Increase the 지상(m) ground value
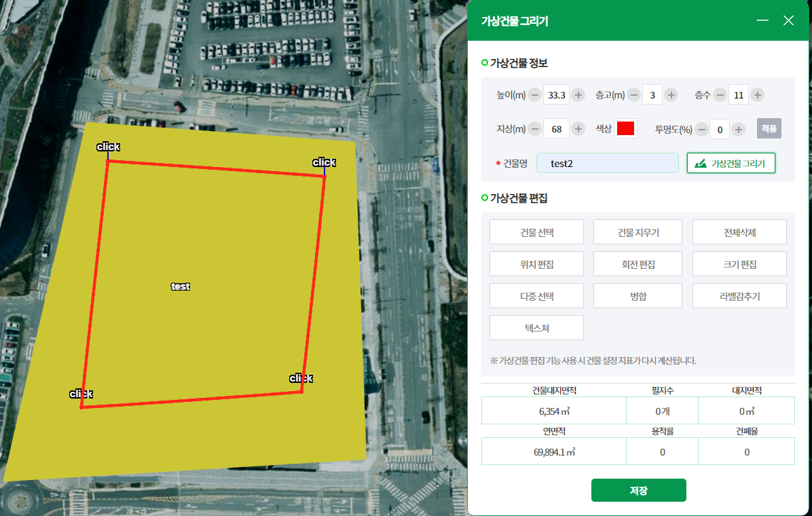 coord(578,129)
